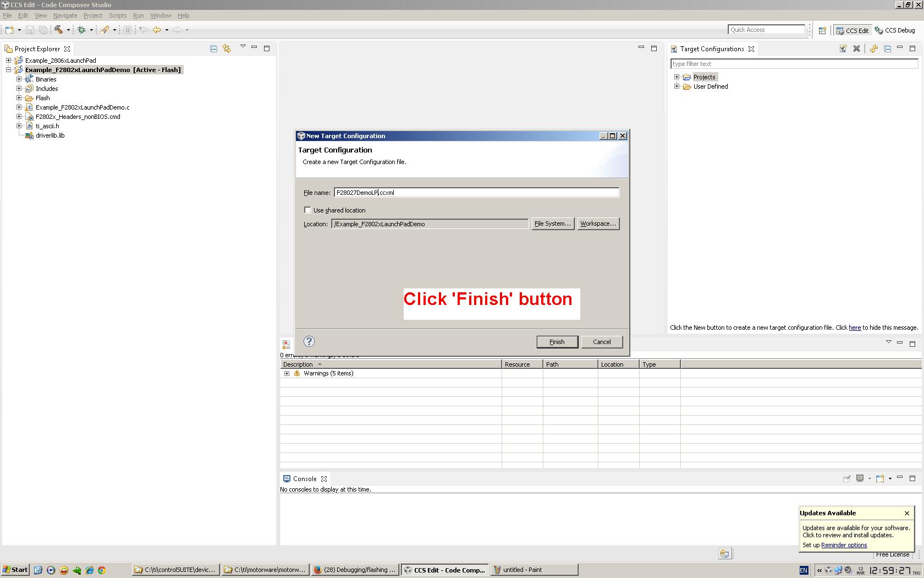The height and width of the screenshot is (578, 924).
Task: Expand the Warnings (5 items) entry
Action: [287, 373]
